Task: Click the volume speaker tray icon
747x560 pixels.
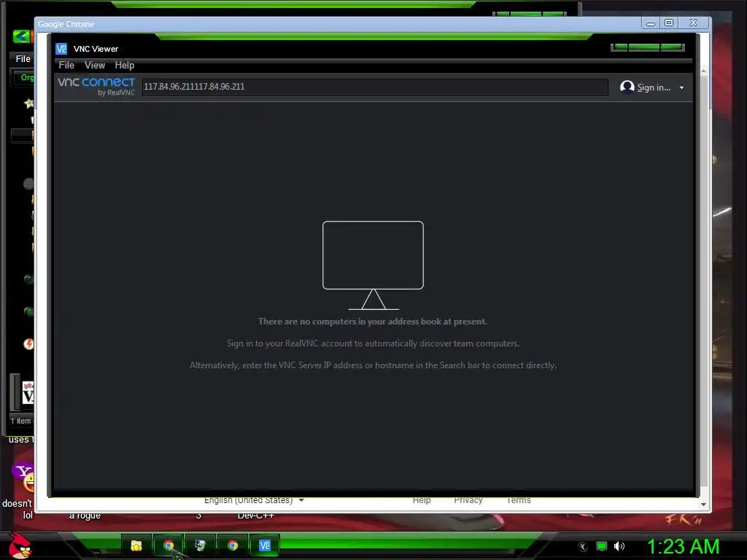Action: [619, 546]
